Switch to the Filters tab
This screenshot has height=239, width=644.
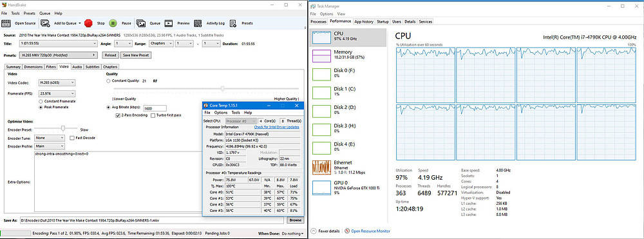tap(51, 66)
